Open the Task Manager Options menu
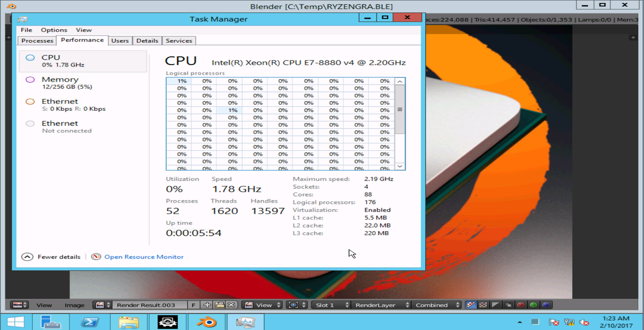The image size is (644, 330). tap(54, 30)
